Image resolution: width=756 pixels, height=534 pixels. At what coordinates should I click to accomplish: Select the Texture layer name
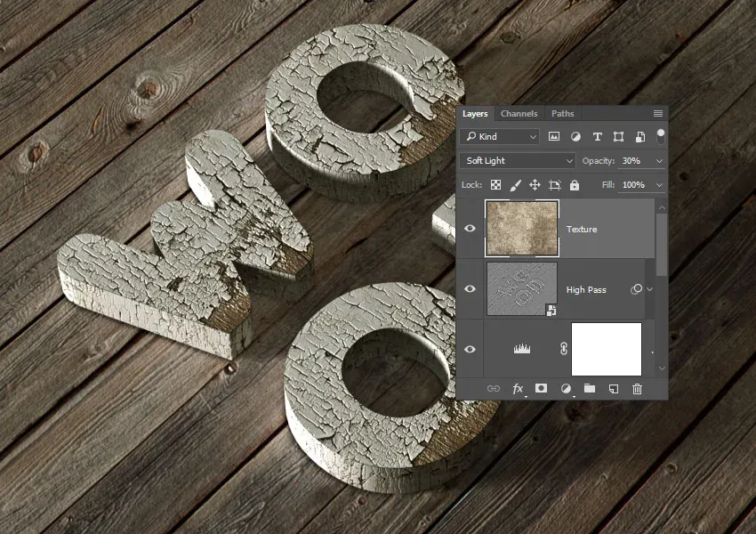[x=582, y=229]
